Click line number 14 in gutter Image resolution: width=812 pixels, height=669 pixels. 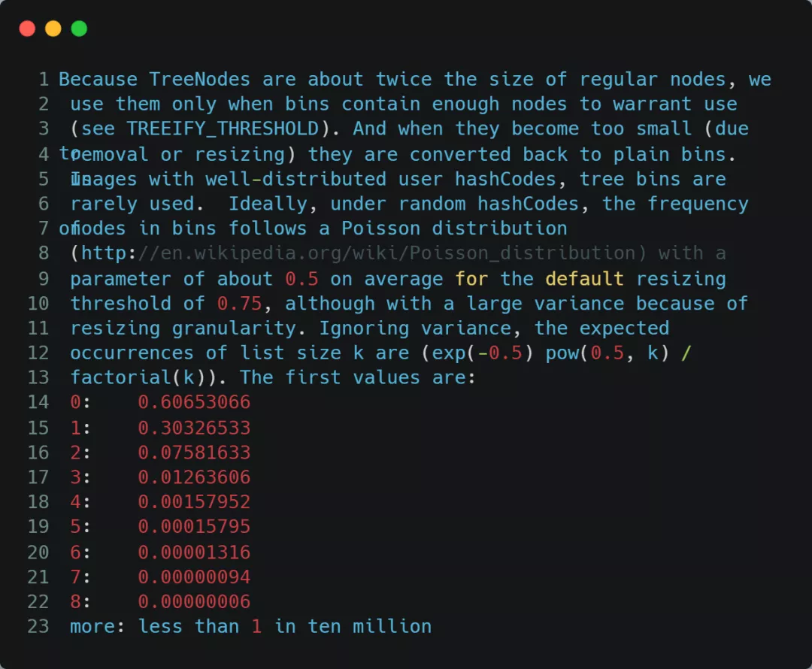tap(38, 402)
